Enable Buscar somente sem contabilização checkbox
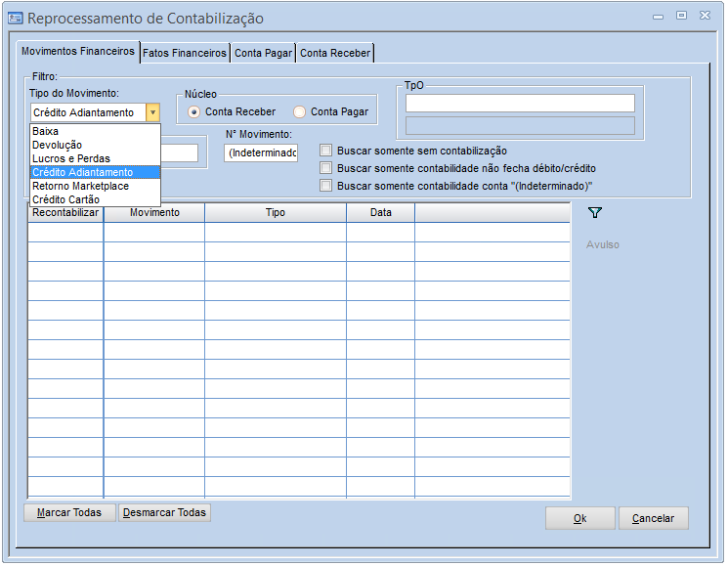The width and height of the screenshot is (728, 566). coord(326,151)
